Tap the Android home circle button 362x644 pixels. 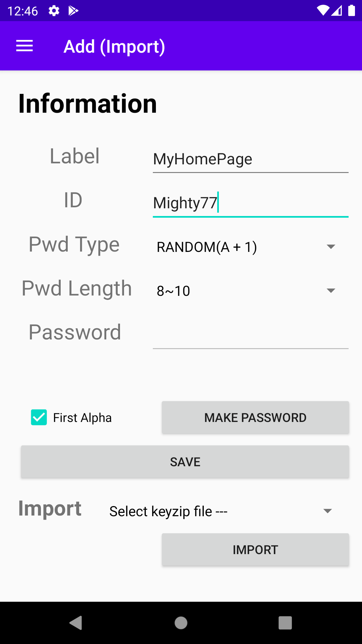click(x=181, y=623)
